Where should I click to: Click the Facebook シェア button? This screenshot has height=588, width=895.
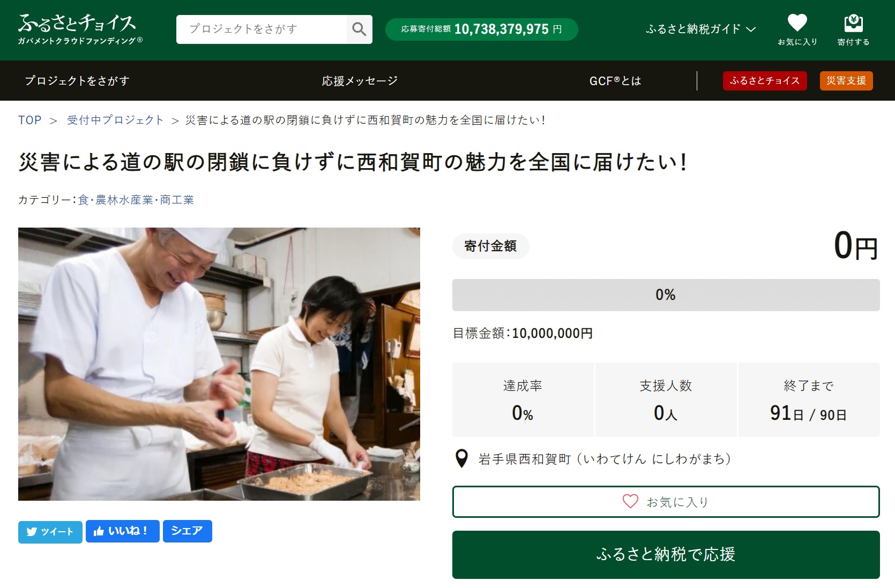click(x=187, y=531)
